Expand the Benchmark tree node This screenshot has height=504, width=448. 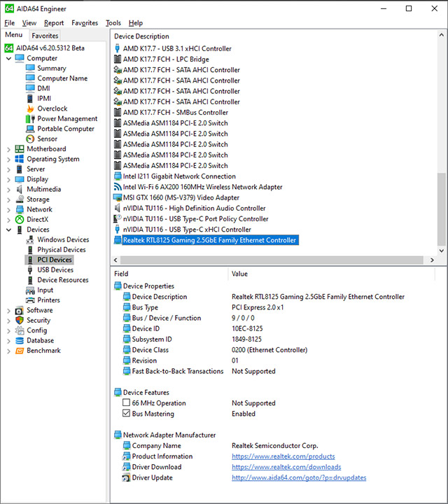(x=8, y=351)
